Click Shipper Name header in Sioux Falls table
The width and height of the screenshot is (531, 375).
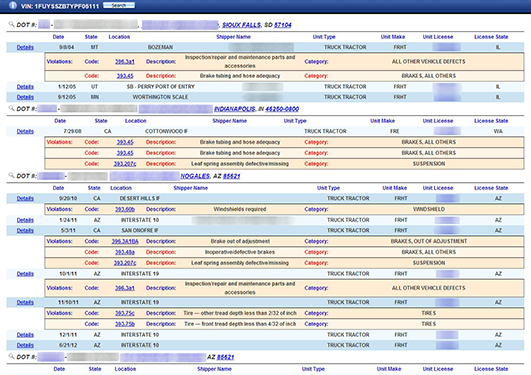233,37
